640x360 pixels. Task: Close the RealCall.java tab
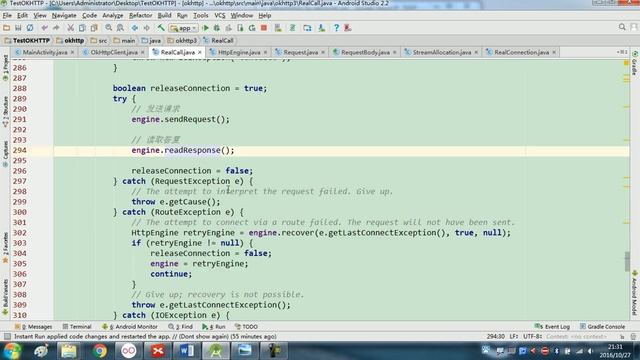[x=200, y=52]
